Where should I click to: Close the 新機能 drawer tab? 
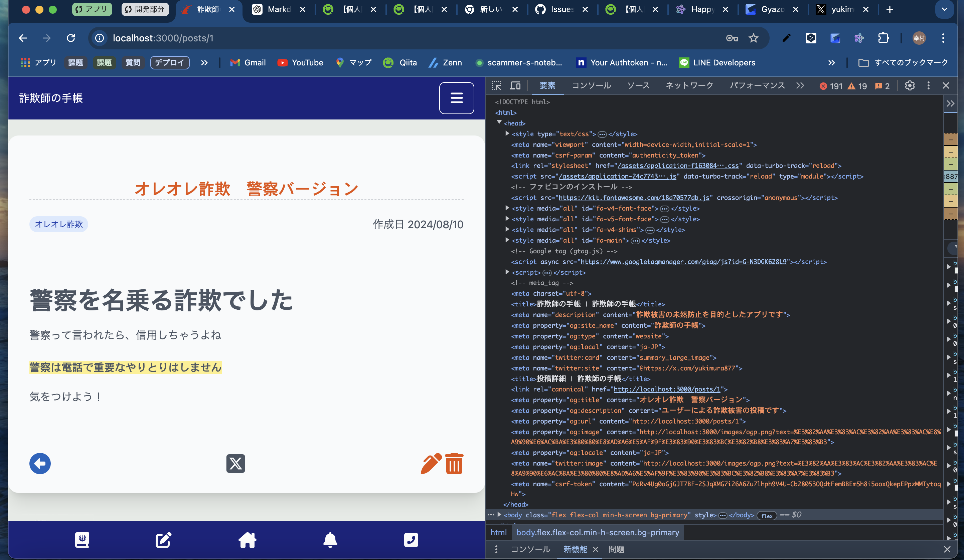pyautogui.click(x=595, y=549)
